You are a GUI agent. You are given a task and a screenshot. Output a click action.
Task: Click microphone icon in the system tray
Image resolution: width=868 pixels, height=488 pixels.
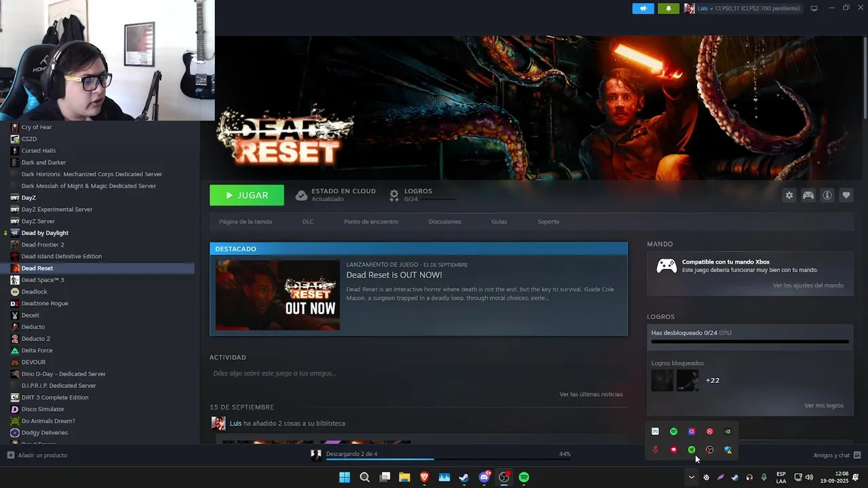point(764,477)
